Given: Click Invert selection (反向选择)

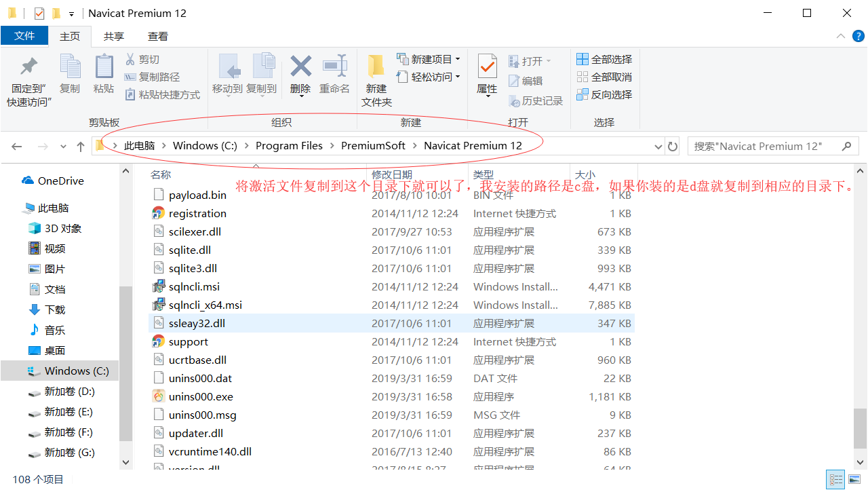Looking at the screenshot, I should (604, 95).
